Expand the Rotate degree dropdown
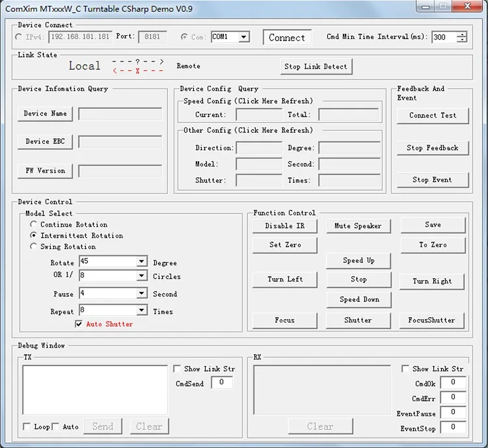The height and width of the screenshot is (448, 488). [x=141, y=261]
